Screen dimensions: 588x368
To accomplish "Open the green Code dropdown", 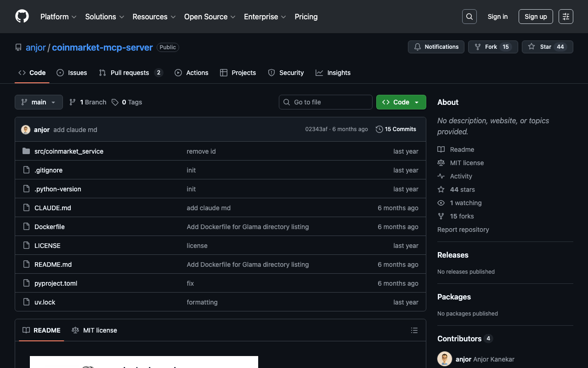I will (x=401, y=102).
